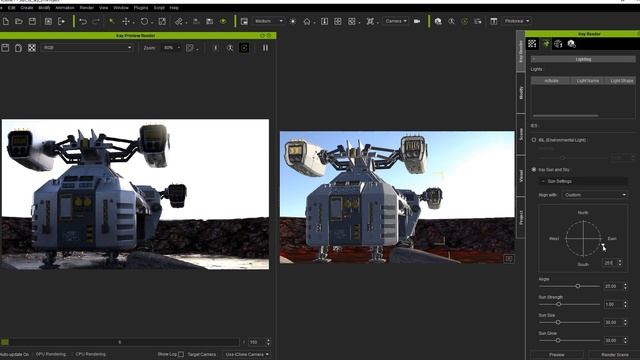Activate the Rotate tool

click(144, 21)
